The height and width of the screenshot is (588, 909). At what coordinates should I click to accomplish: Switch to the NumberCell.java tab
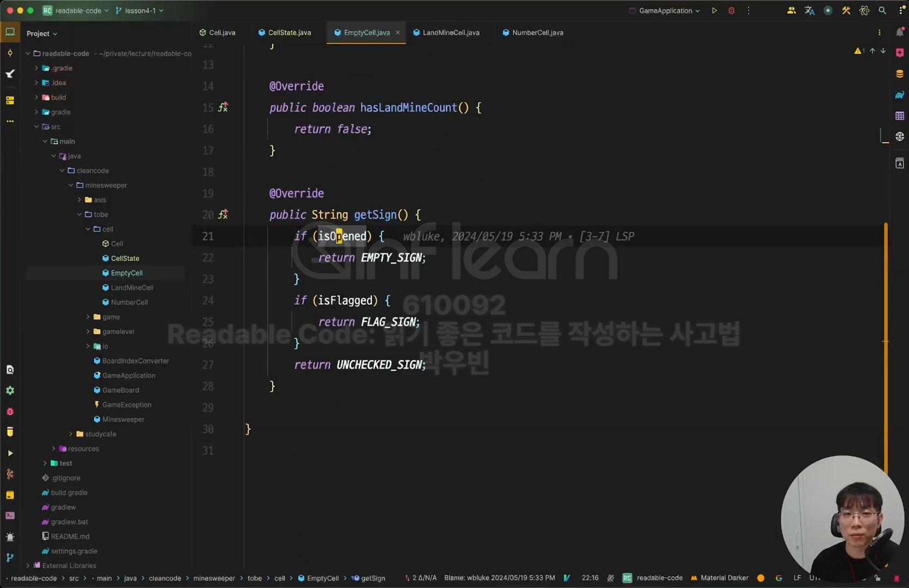tap(533, 33)
